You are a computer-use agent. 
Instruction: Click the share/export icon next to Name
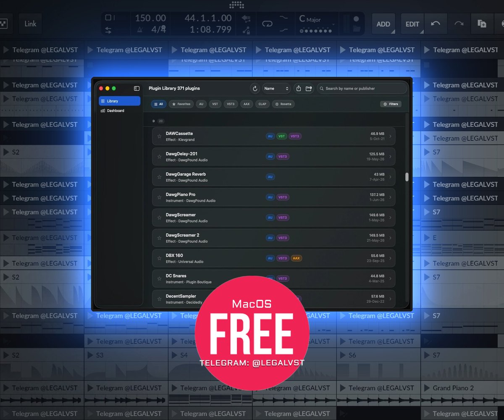(x=299, y=89)
